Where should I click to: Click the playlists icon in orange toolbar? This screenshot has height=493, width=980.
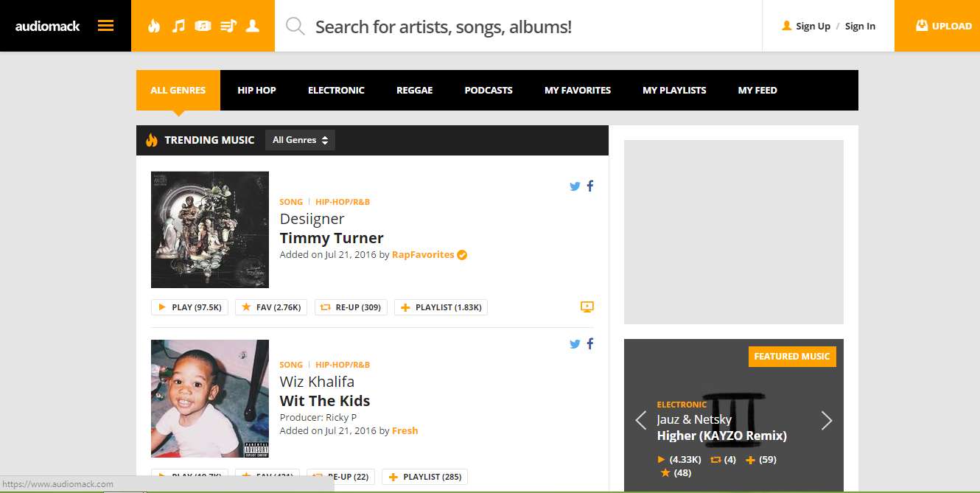click(228, 26)
